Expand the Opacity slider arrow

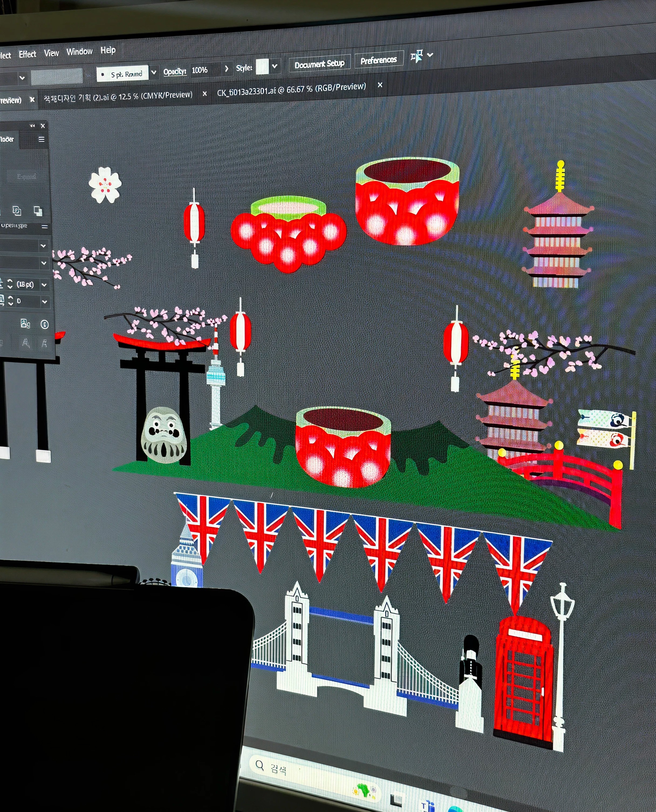coord(226,68)
